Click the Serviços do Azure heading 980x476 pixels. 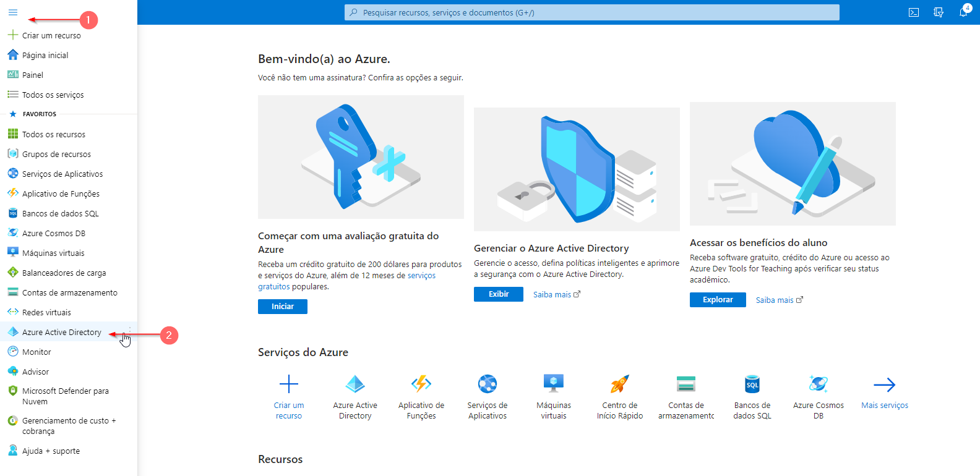point(303,352)
